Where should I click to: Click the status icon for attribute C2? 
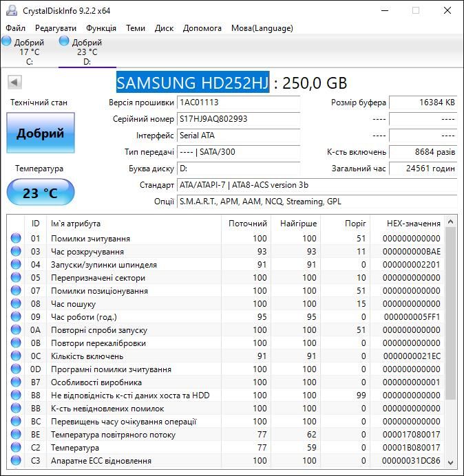click(x=16, y=447)
